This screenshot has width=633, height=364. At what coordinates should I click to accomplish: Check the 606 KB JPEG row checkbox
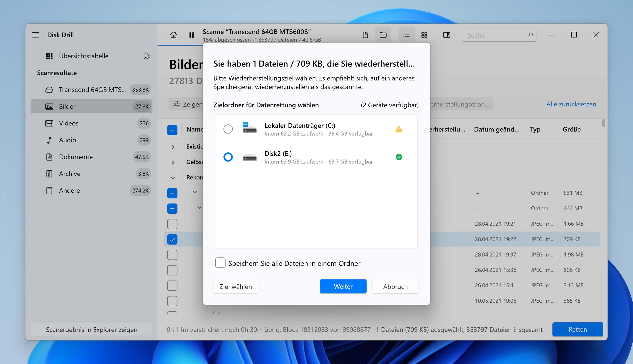click(172, 270)
